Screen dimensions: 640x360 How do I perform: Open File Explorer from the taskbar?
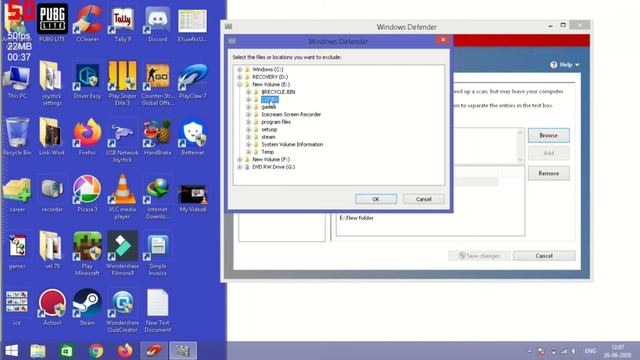tap(38, 351)
